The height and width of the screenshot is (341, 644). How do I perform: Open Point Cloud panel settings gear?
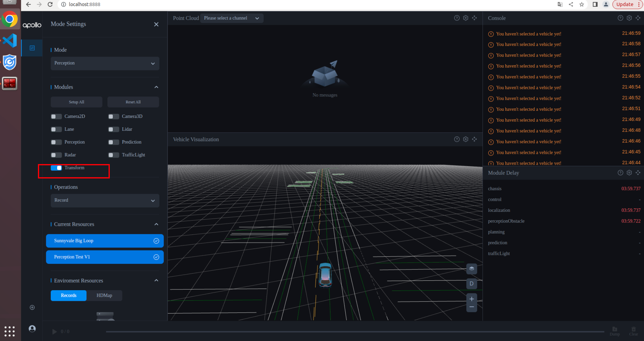[x=465, y=18]
